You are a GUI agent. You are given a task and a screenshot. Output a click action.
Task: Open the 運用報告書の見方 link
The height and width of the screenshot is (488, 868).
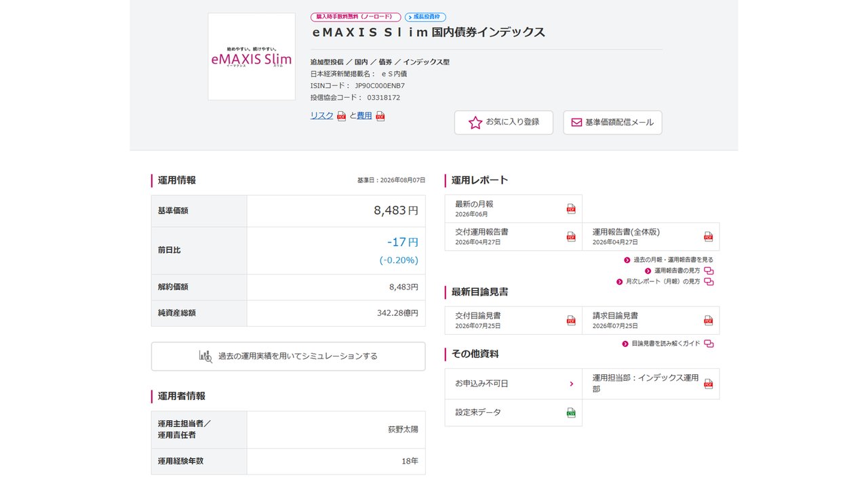pyautogui.click(x=677, y=271)
